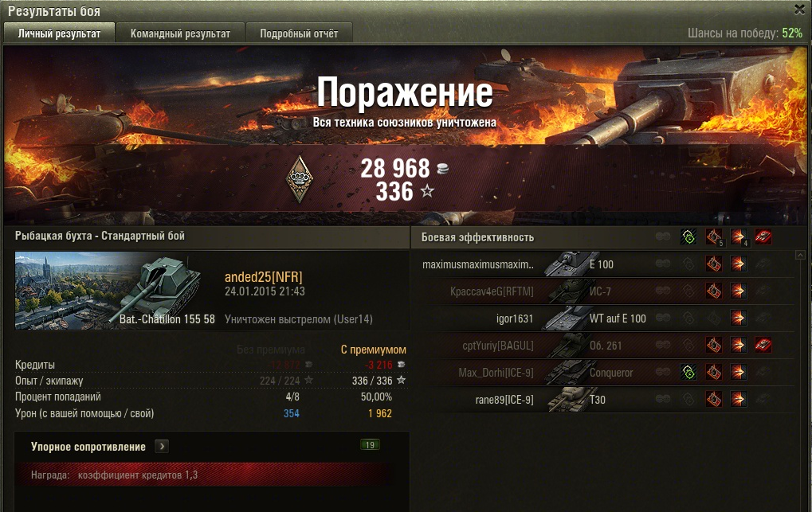Screen dimensions: 812x512
Task: Switch to Командный результат tab
Action: [180, 33]
